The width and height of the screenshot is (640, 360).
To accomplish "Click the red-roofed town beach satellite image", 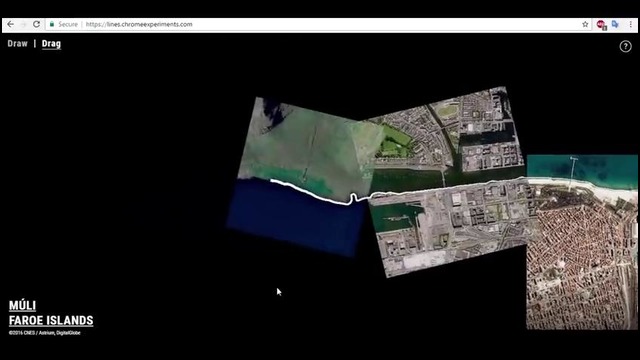I will 582,242.
